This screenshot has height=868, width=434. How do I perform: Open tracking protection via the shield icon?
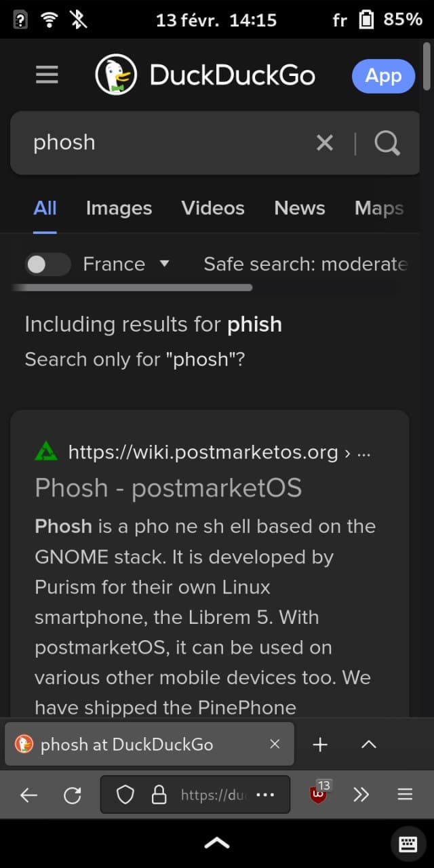click(x=125, y=794)
